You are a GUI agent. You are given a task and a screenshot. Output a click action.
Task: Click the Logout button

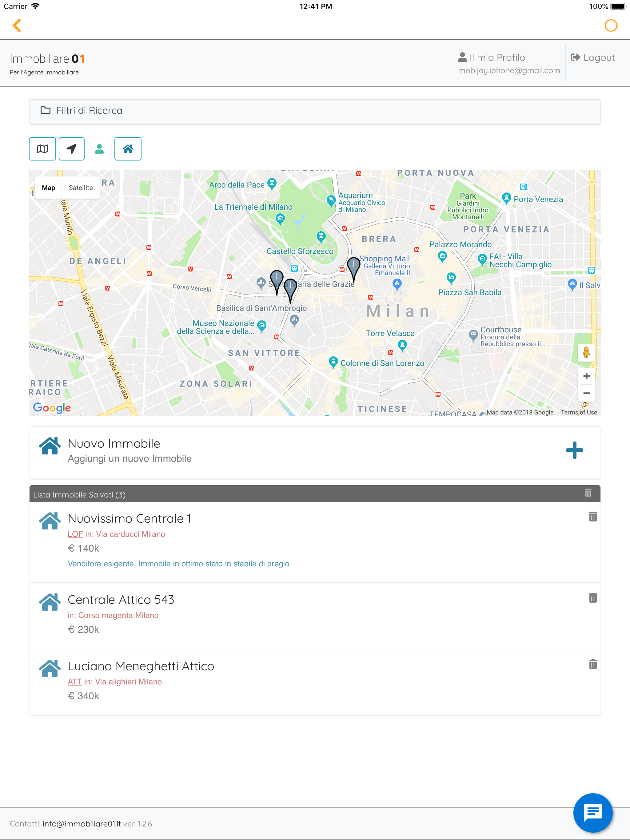click(x=592, y=57)
